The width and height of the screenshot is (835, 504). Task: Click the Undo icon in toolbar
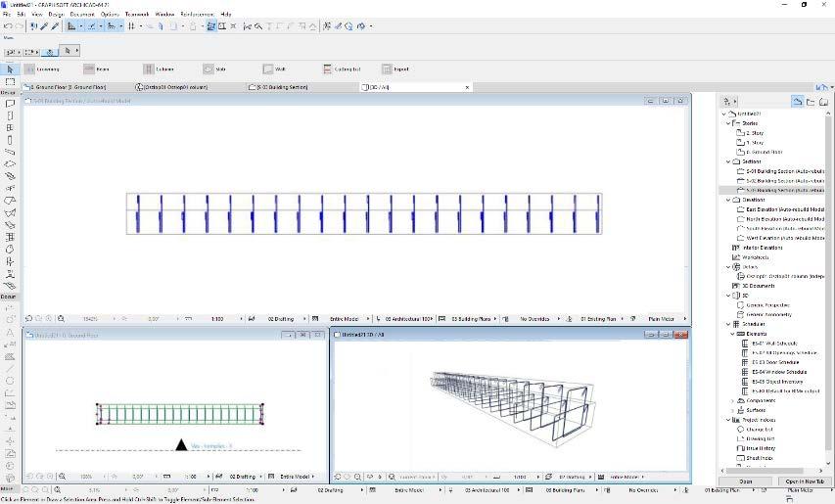8,26
